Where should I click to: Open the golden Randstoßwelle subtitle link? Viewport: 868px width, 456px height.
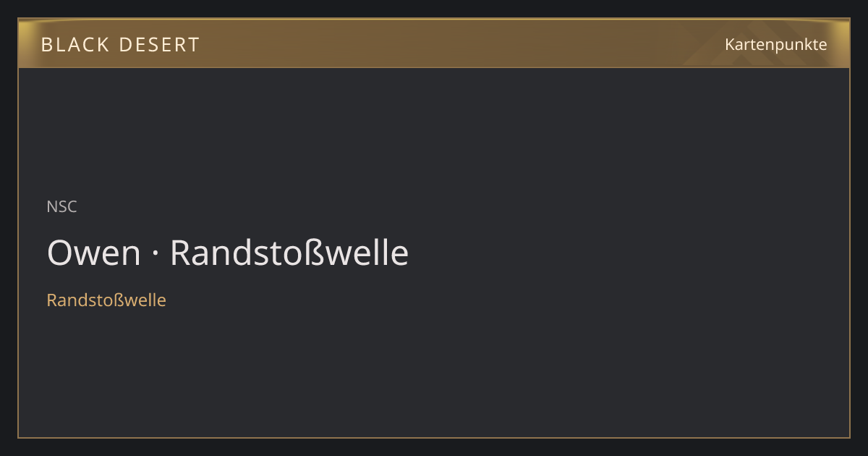coord(106,300)
